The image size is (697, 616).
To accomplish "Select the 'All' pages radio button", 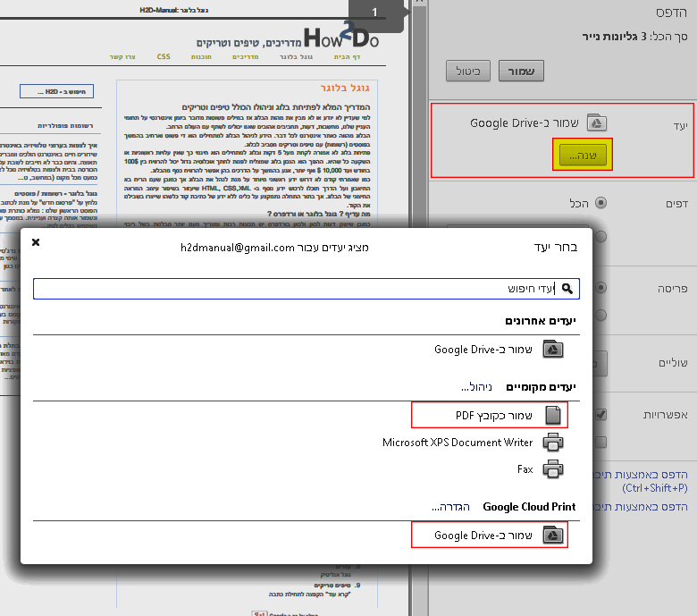I will coord(601,203).
